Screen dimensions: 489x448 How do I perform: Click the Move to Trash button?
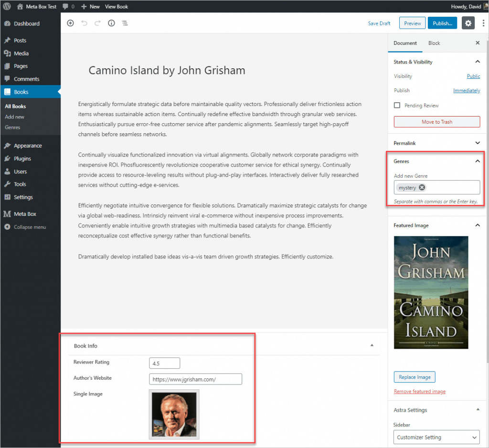point(436,122)
